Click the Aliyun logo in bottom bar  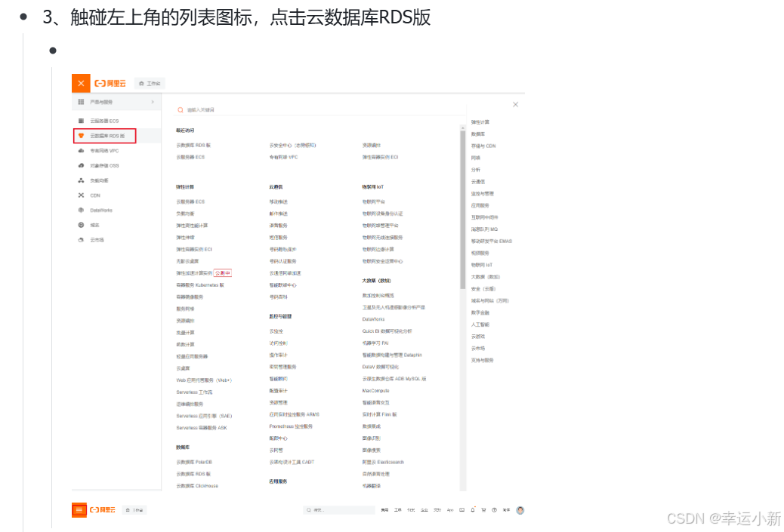103,510
